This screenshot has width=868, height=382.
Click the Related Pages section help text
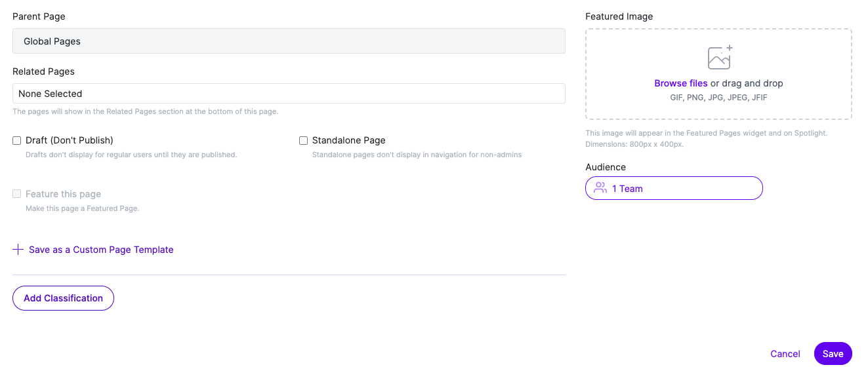146,111
